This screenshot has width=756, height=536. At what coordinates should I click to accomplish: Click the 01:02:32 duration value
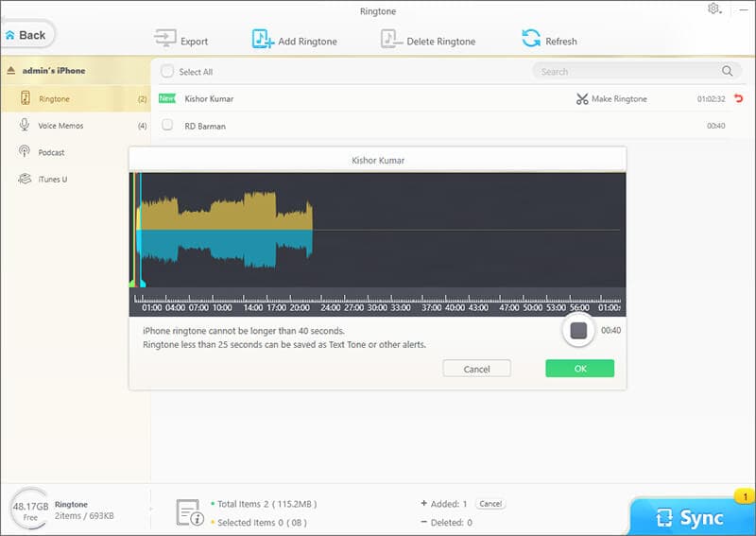[x=711, y=99]
